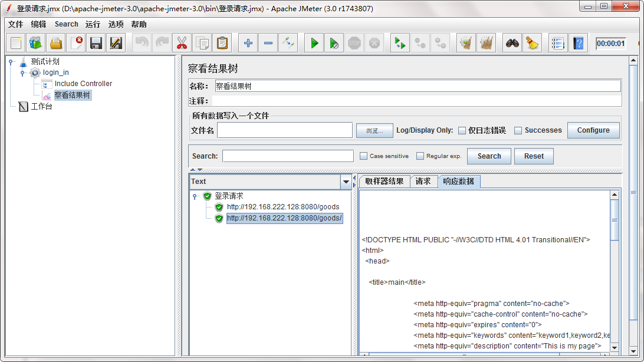The height and width of the screenshot is (362, 644).
Task: Select 工作台 in the tree
Action: [42, 107]
